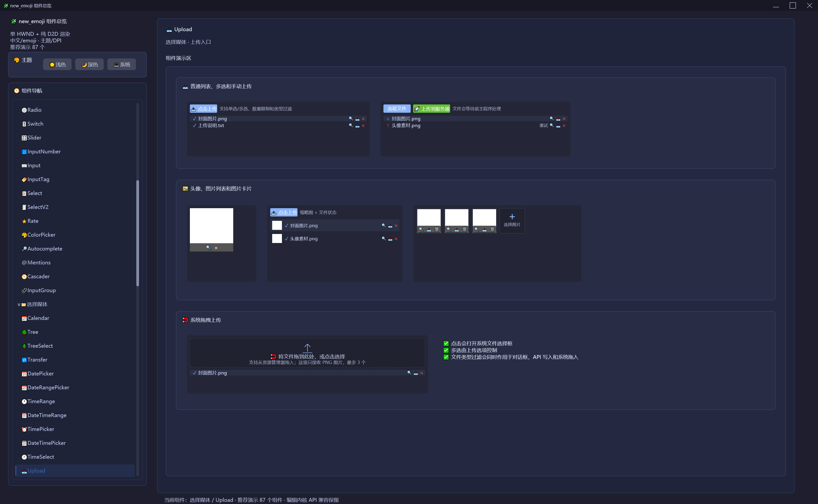Click the 选择图片 plus card
This screenshot has height=504, width=818.
click(512, 221)
